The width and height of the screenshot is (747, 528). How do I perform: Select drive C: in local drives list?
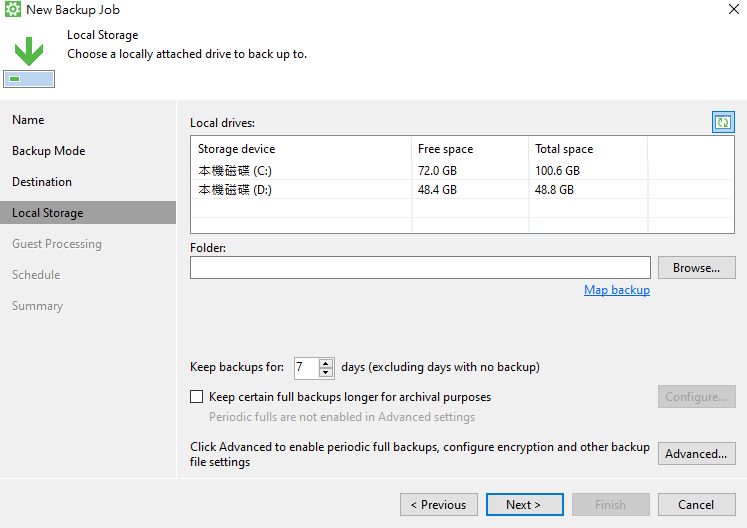[x=235, y=171]
